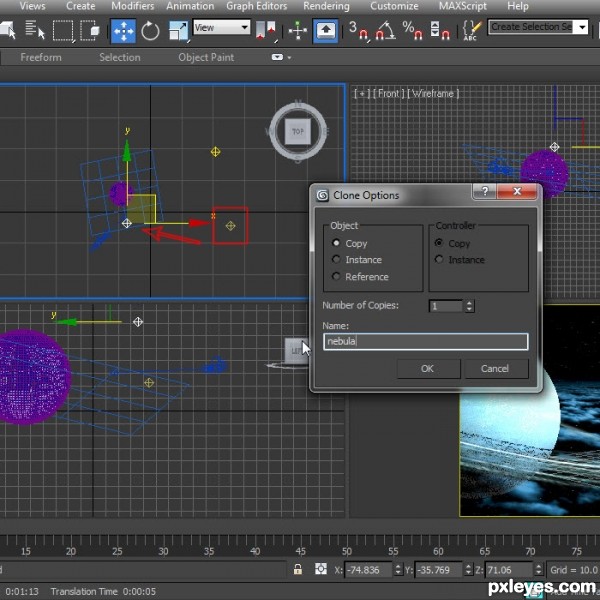
Task: Open the Animation menu
Action: [190, 6]
